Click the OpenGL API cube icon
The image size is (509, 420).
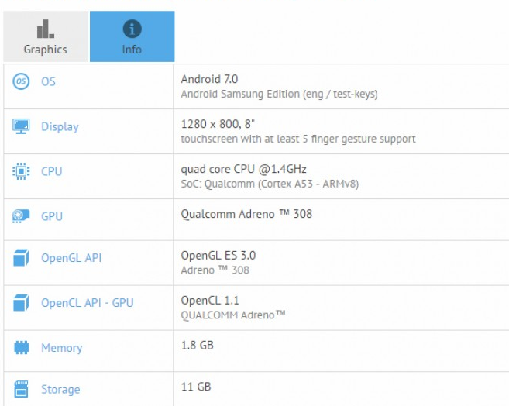pyautogui.click(x=21, y=258)
